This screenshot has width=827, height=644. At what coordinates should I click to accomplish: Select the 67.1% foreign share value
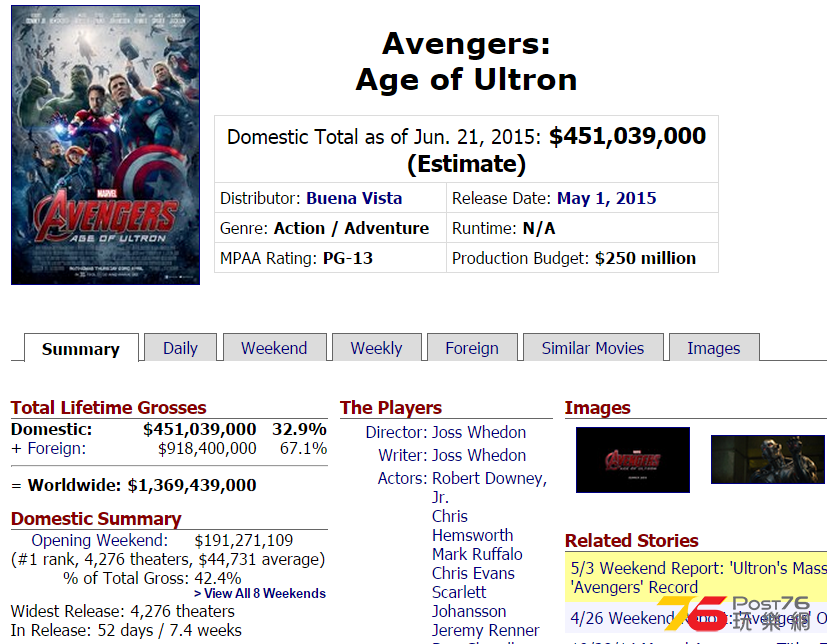point(303,448)
